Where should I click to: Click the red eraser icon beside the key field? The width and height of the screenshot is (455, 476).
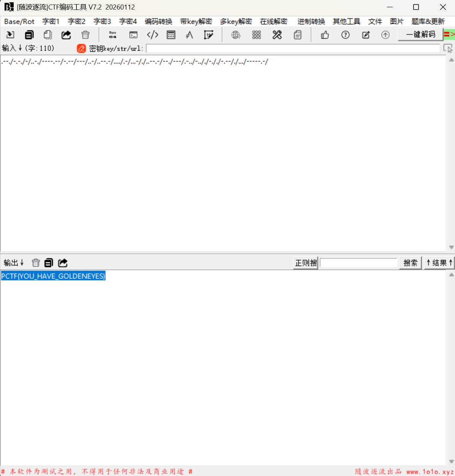point(81,48)
